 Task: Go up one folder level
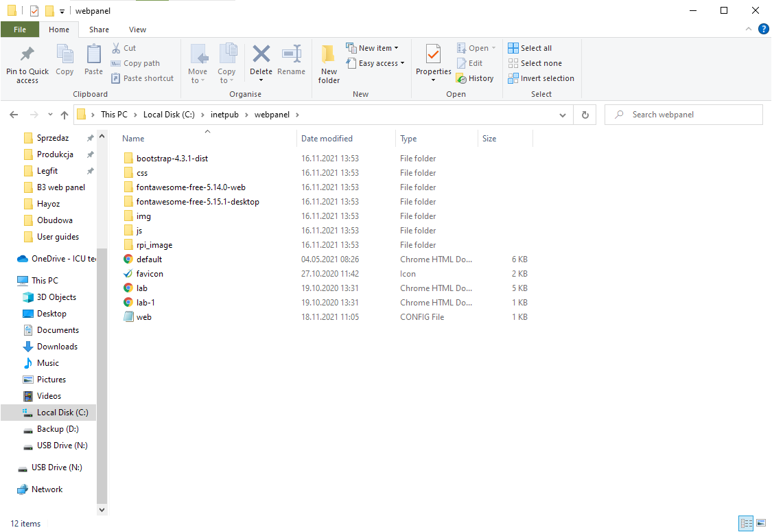65,115
